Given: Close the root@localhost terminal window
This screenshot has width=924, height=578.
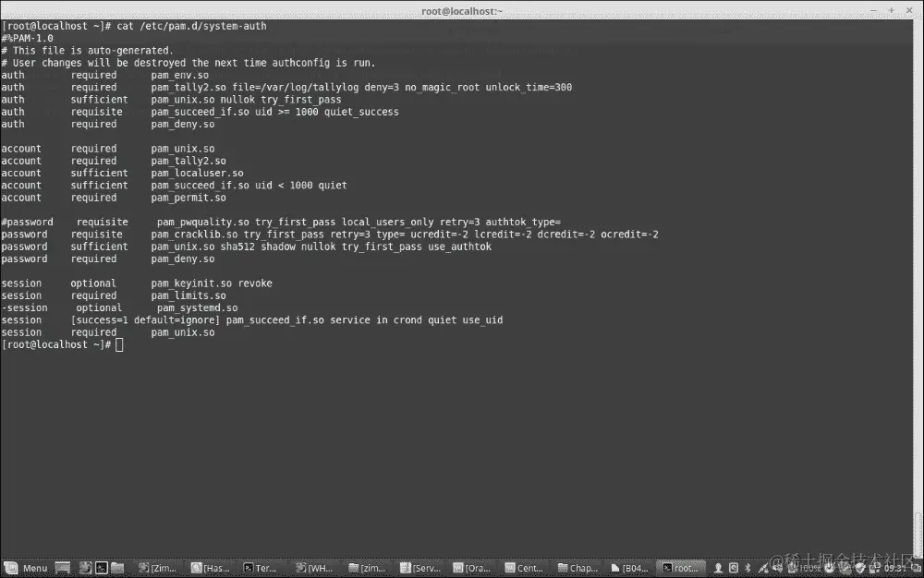Looking at the screenshot, I should pos(909,10).
